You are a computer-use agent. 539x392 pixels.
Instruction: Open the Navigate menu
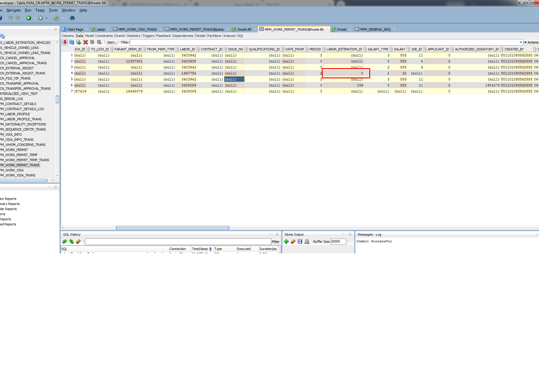point(14,10)
